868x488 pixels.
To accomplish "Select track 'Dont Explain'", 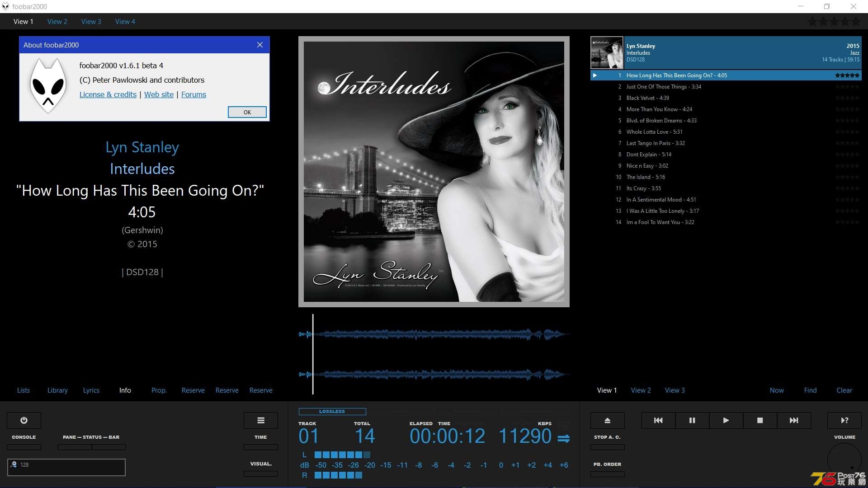I will tap(726, 155).
